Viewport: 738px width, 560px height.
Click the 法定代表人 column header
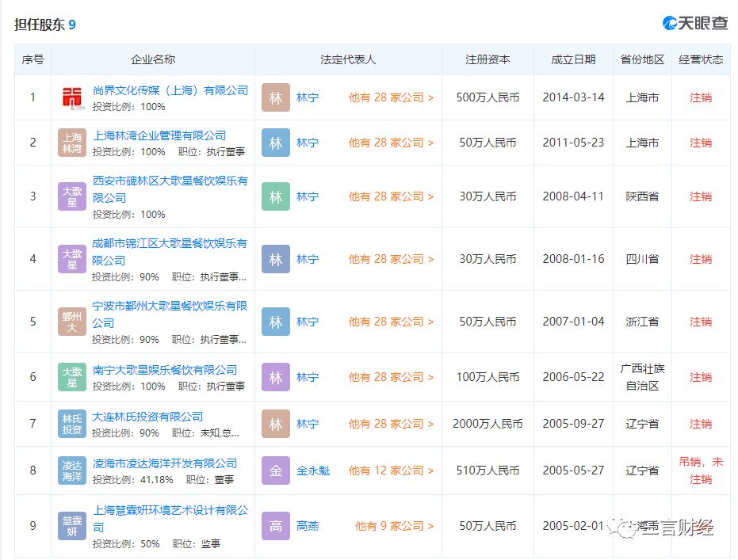pos(348,59)
